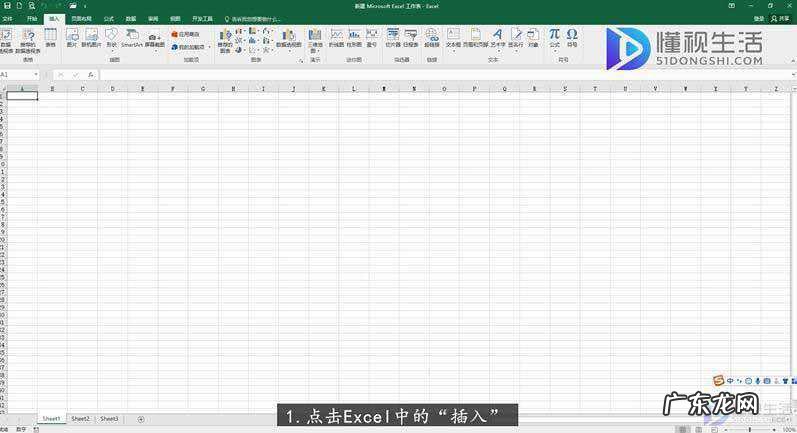The height and width of the screenshot is (433, 797).
Task: Switch to the Sheet2 tab
Action: [80, 419]
